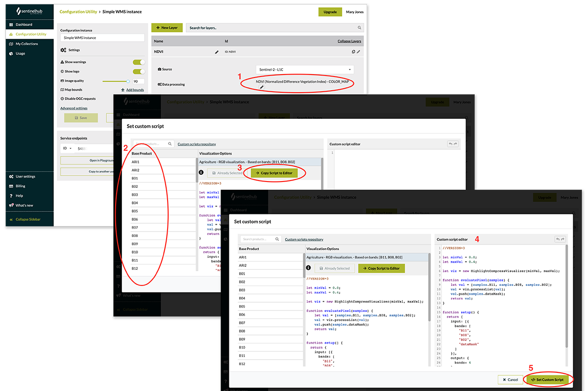588x391 pixels.
Task: Click Copy Script to Editor in the middle dialog
Action: (274, 173)
